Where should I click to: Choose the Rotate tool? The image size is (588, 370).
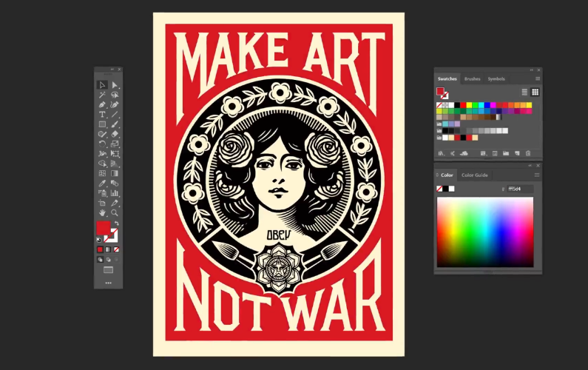[102, 144]
